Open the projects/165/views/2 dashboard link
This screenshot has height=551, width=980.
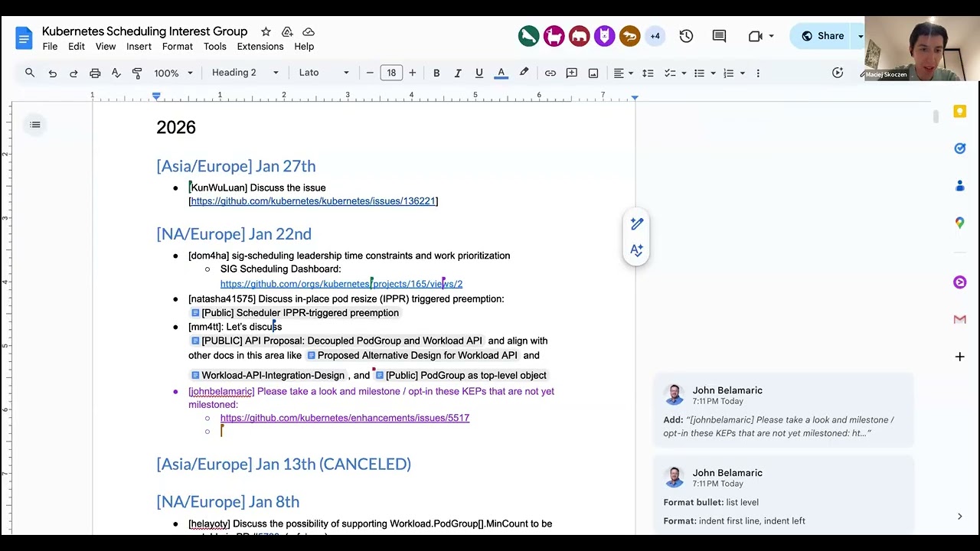click(x=341, y=284)
